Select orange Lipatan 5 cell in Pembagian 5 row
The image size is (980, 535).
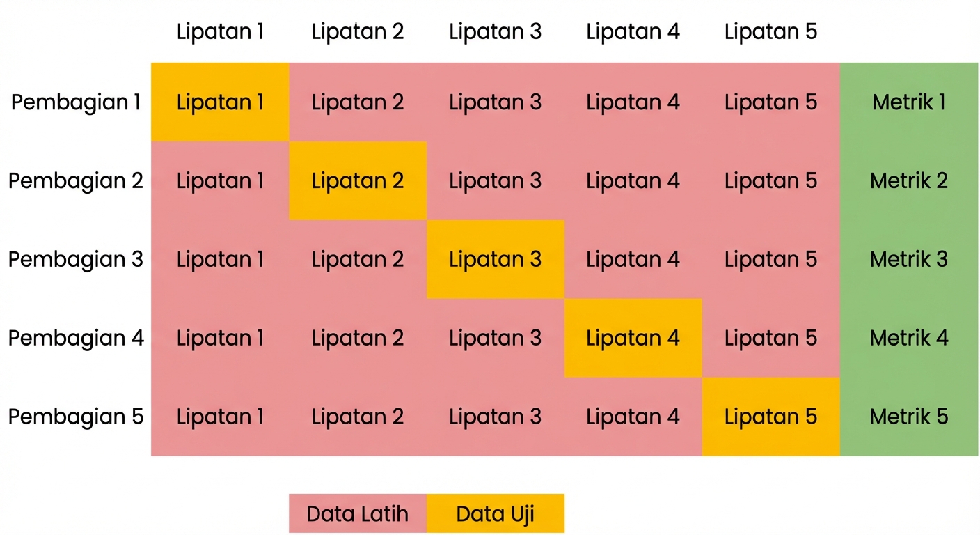[770, 417]
